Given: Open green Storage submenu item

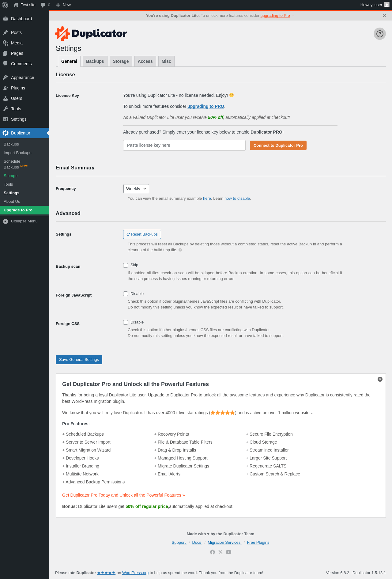Looking at the screenshot, I should [24, 176].
